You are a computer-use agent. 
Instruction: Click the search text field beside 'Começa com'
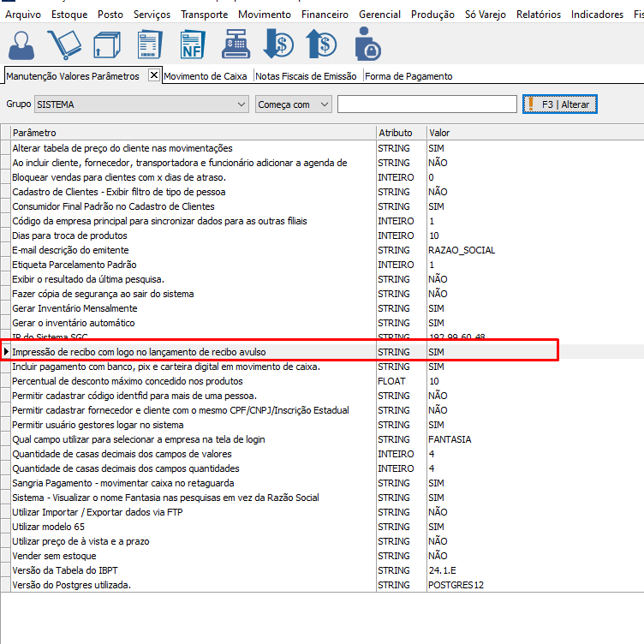[x=426, y=104]
